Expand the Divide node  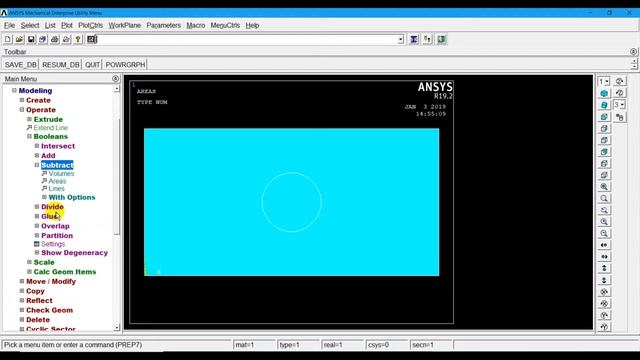point(37,207)
